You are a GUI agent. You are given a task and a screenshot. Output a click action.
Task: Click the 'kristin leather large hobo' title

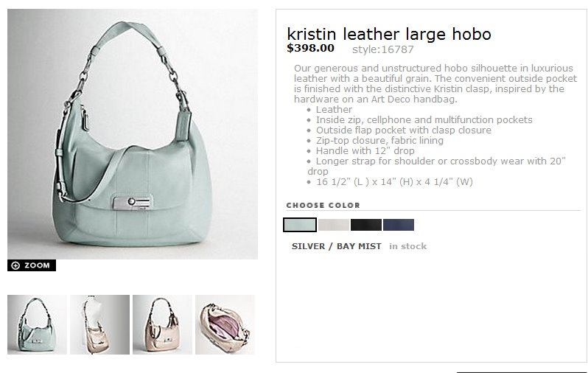tap(389, 34)
